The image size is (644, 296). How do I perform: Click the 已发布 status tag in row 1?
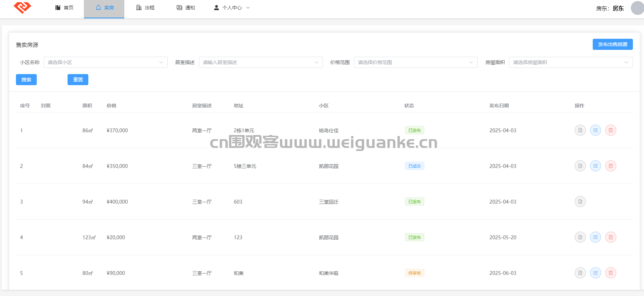coord(414,131)
